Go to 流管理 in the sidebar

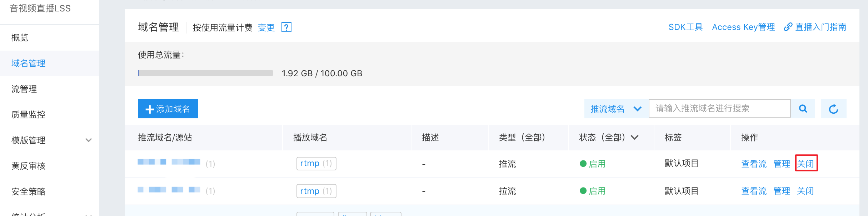point(50,89)
